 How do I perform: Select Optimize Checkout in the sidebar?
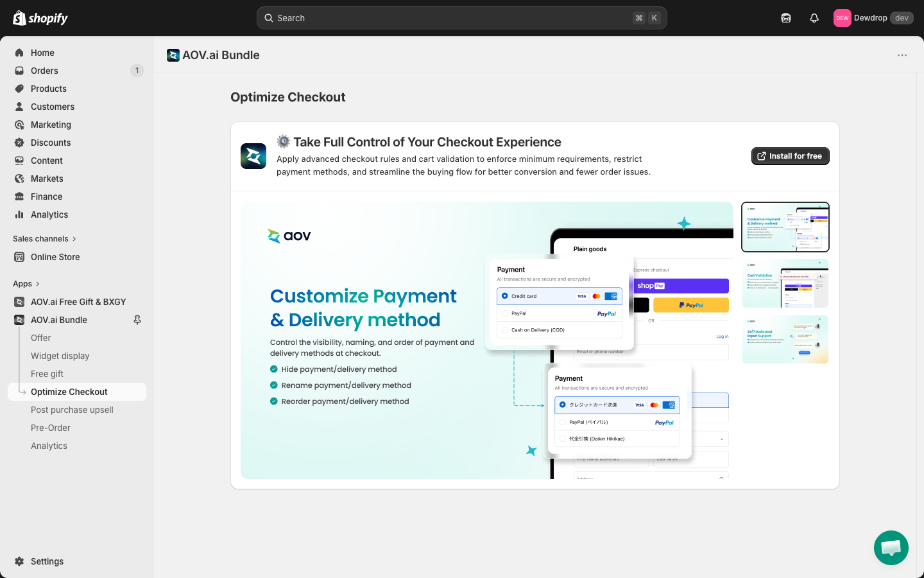pyautogui.click(x=77, y=392)
